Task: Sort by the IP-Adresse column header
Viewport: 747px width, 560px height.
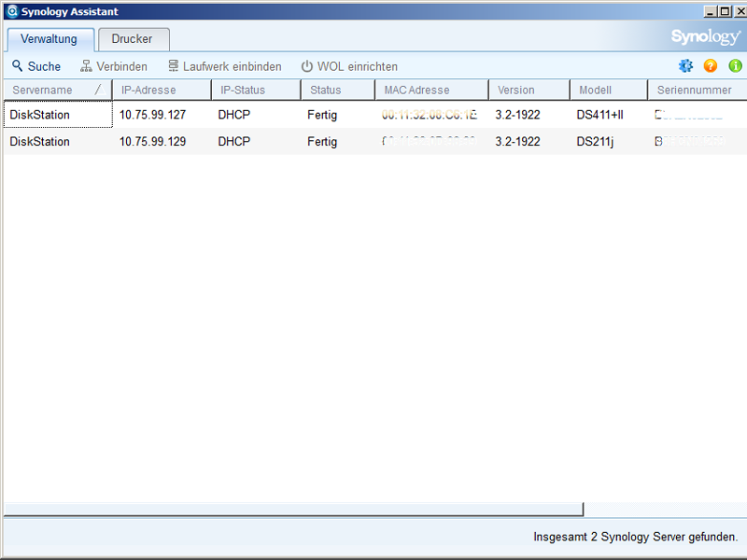Action: 162,90
